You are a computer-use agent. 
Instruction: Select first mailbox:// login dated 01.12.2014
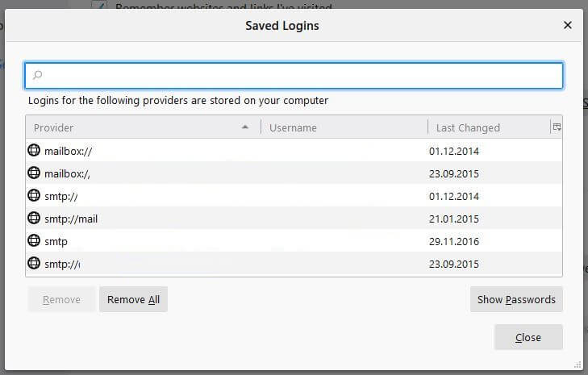(x=294, y=151)
